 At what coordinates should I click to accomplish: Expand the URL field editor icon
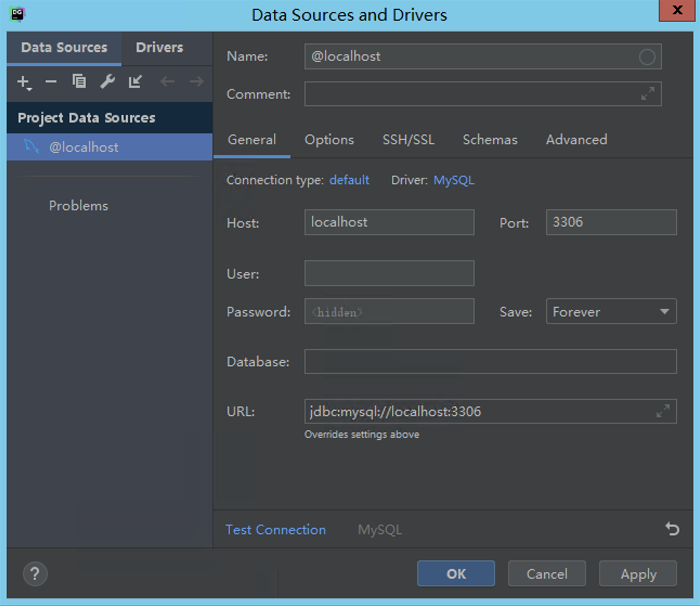point(663,411)
